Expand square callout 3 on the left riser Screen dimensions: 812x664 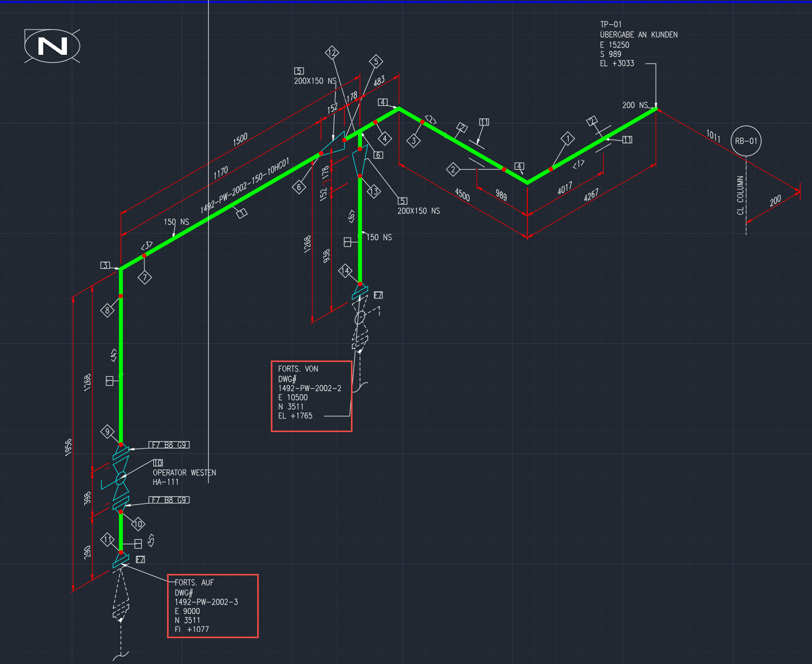(x=105, y=265)
